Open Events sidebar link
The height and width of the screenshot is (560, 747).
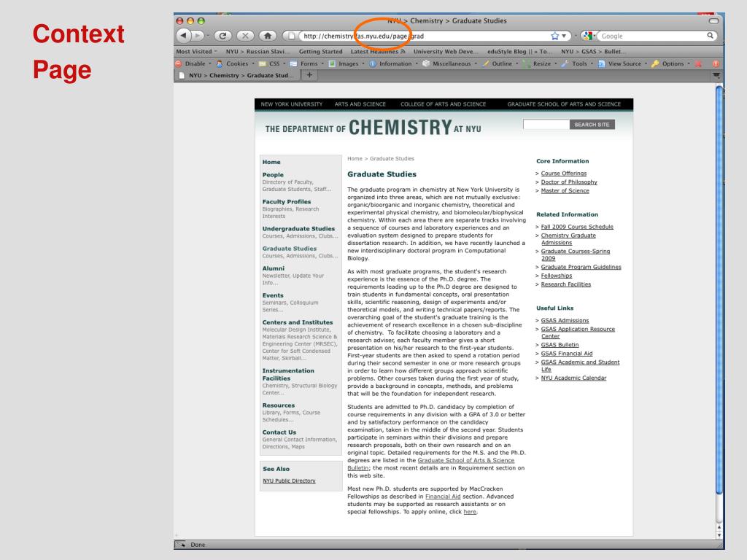tap(273, 295)
